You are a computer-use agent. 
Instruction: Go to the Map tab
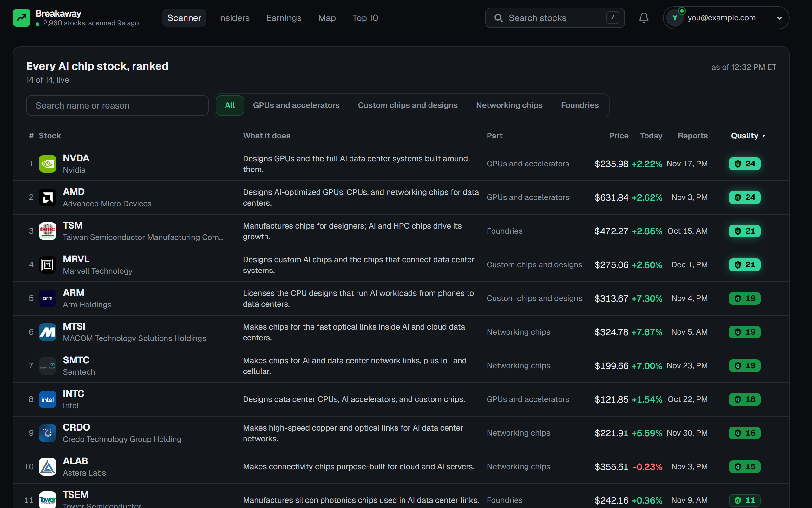pyautogui.click(x=327, y=18)
